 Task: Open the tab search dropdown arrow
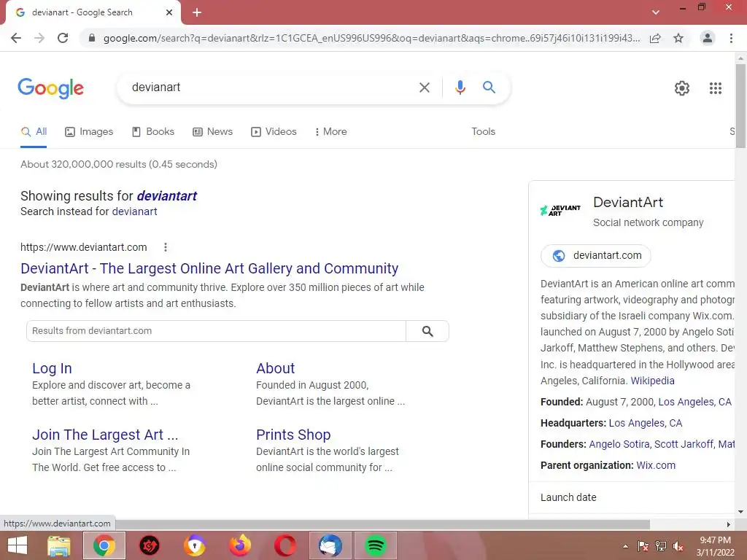pos(656,12)
